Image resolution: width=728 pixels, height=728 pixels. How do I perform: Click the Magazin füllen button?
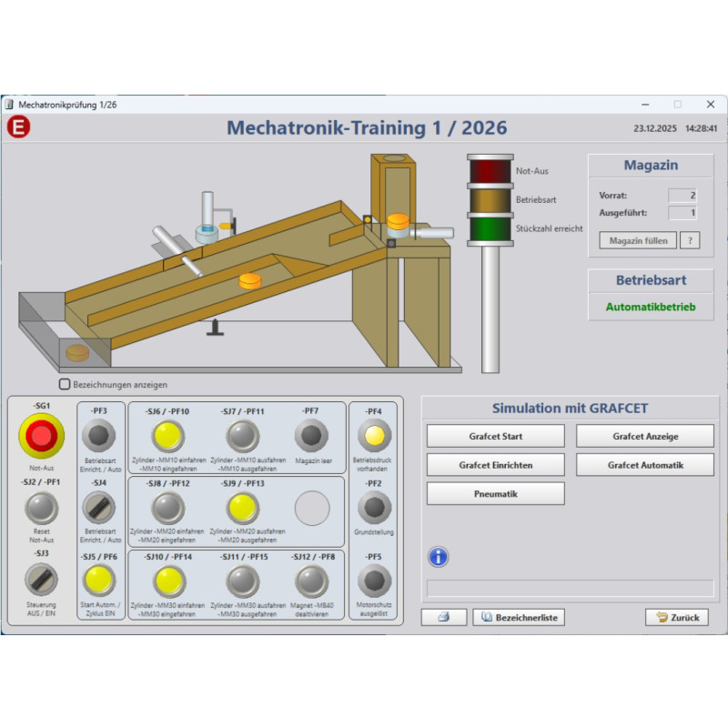pos(637,241)
